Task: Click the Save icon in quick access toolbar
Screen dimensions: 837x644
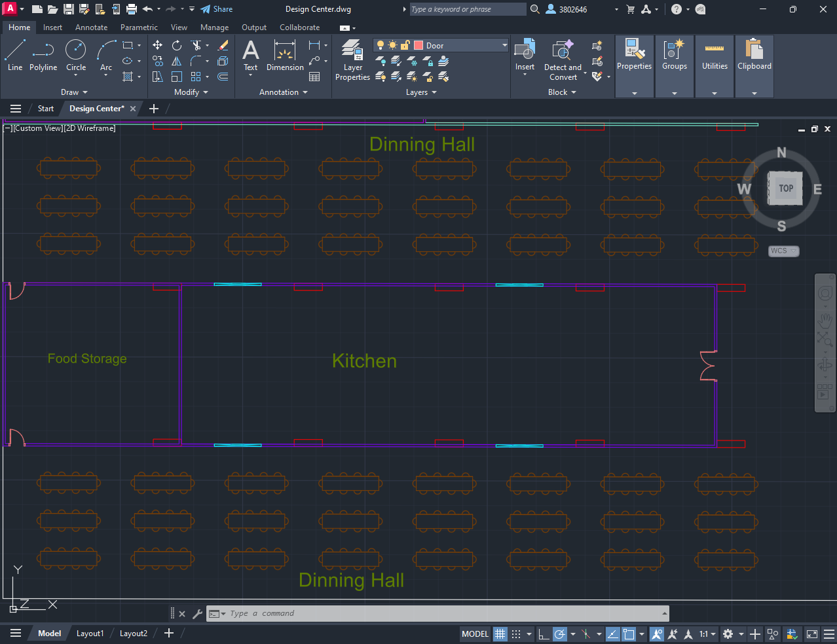Action: pos(68,9)
